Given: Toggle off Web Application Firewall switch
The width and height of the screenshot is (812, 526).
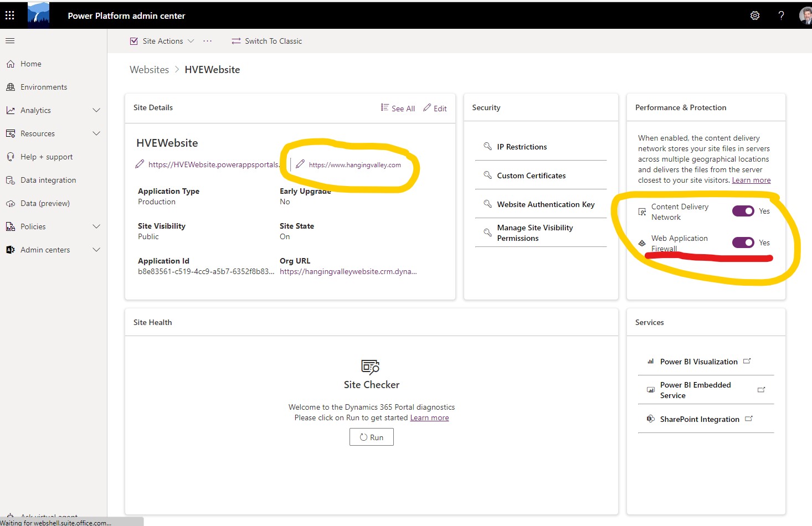Looking at the screenshot, I should click(x=743, y=243).
